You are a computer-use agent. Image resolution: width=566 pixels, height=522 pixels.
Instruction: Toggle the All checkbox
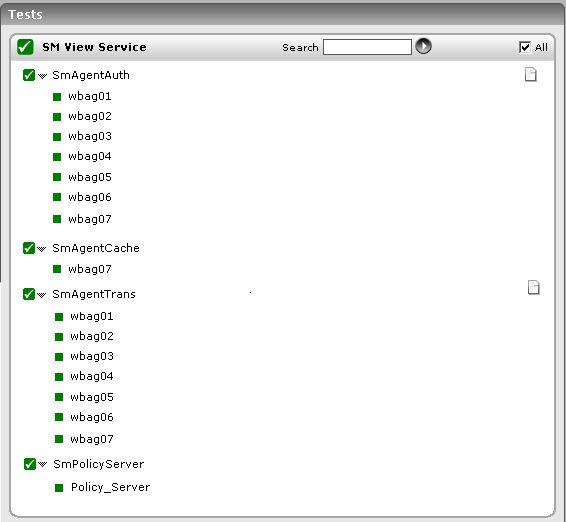tap(524, 47)
